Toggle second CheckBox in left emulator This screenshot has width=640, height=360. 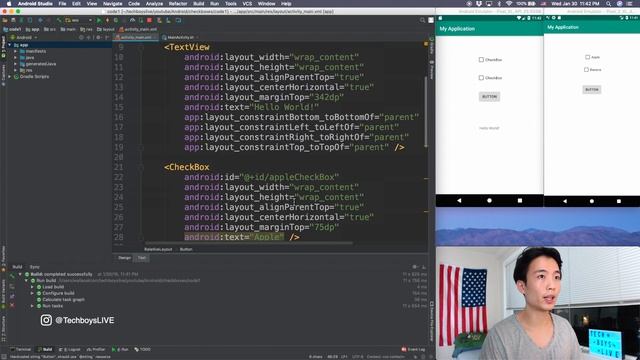pyautogui.click(x=481, y=78)
